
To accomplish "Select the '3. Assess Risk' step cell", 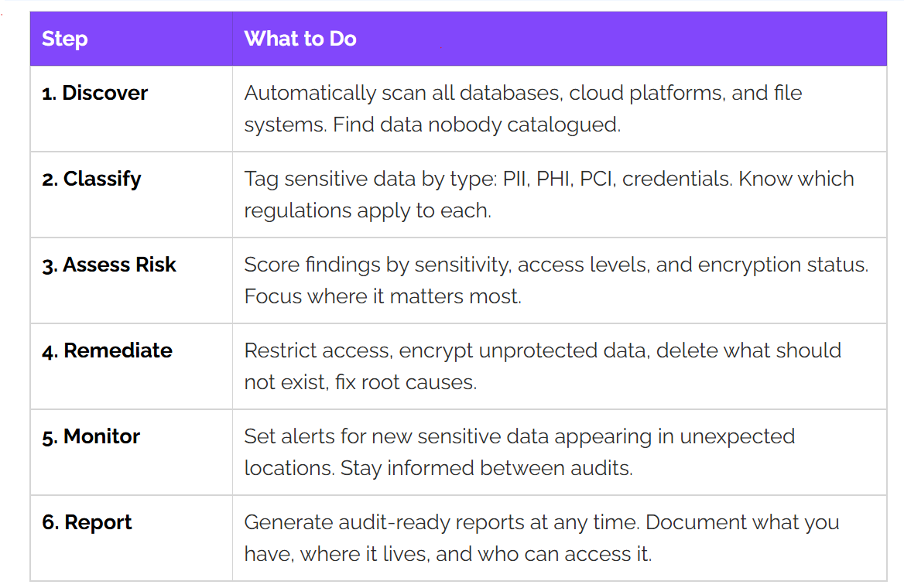I will click(132, 281).
